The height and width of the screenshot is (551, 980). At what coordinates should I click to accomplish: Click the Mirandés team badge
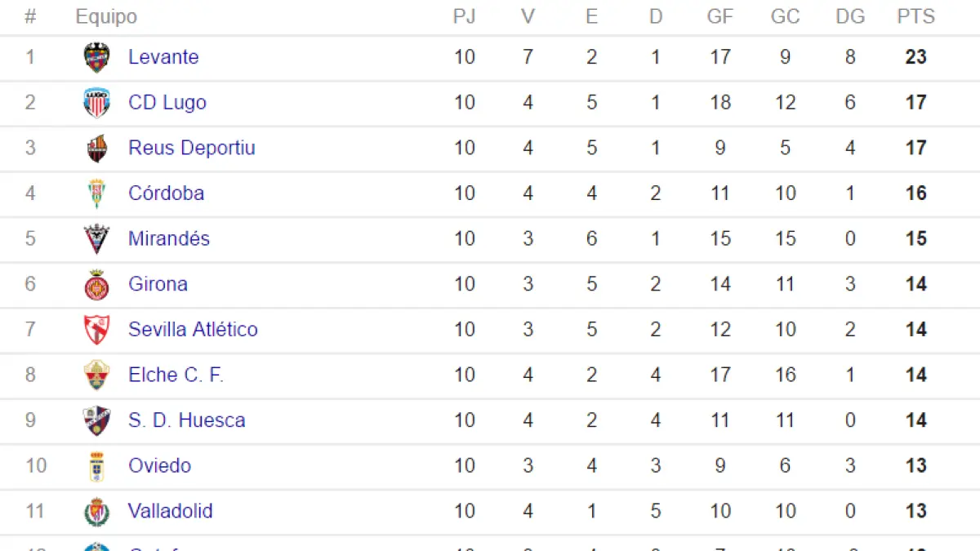(x=97, y=239)
